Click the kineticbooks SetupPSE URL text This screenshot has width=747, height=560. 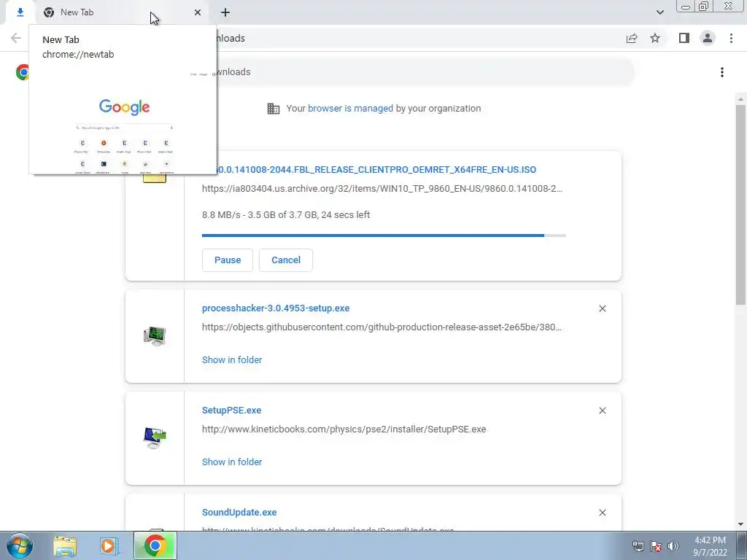(x=344, y=429)
